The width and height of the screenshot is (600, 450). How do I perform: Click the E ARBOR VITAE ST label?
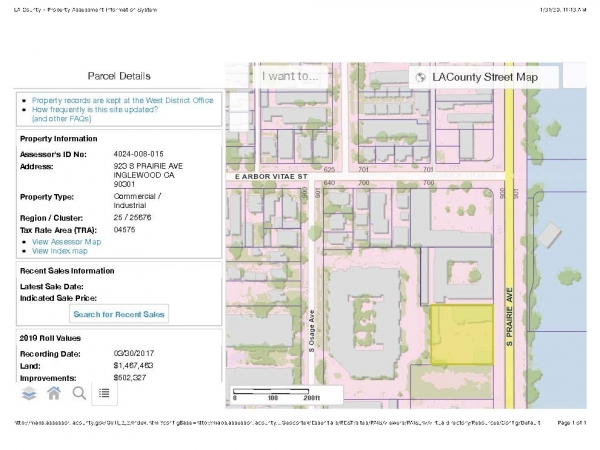pyautogui.click(x=271, y=176)
